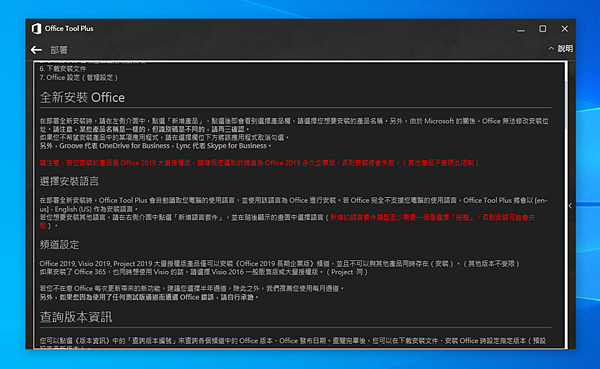Click the 查詢版本資訊 heading
Screen dimensions: 600x369
click(x=76, y=317)
